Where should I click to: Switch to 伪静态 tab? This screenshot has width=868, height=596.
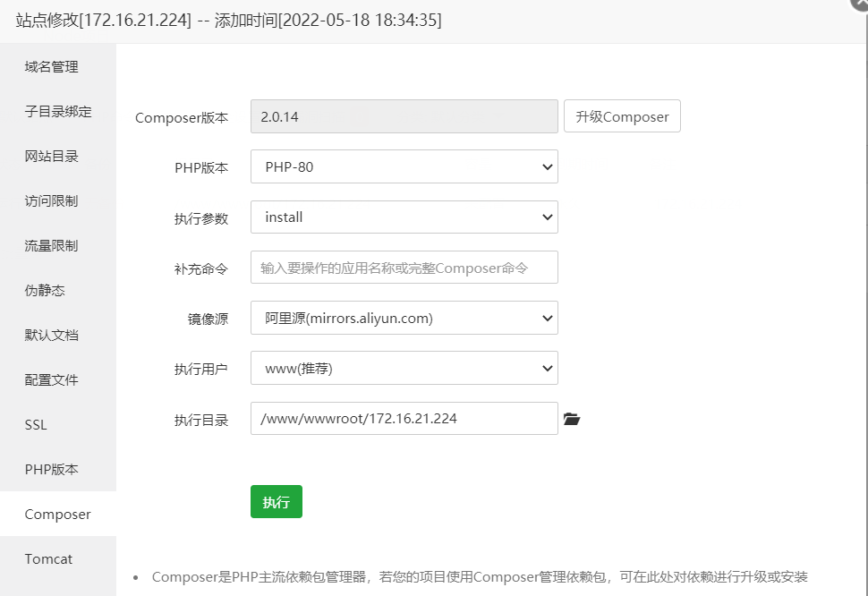[x=58, y=291]
